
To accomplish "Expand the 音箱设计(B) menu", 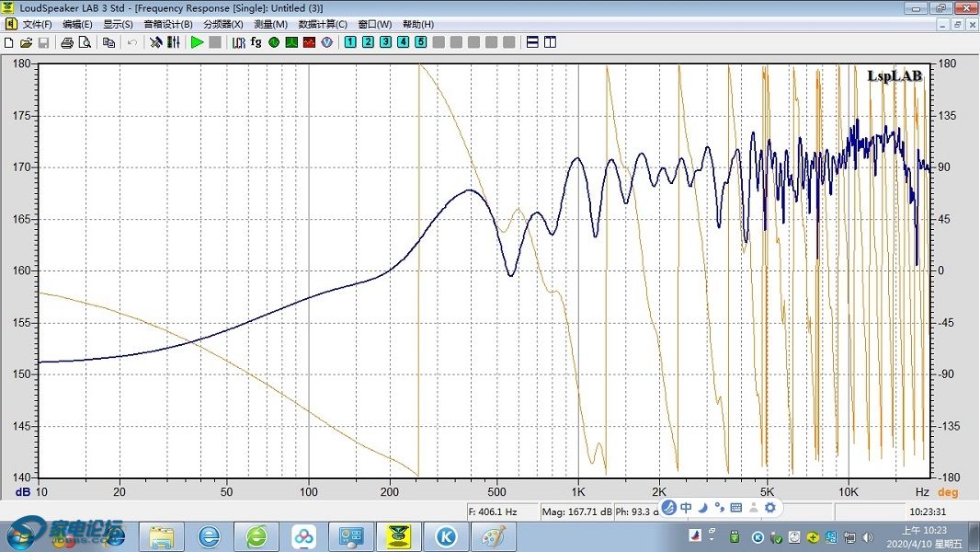I will pyautogui.click(x=168, y=24).
